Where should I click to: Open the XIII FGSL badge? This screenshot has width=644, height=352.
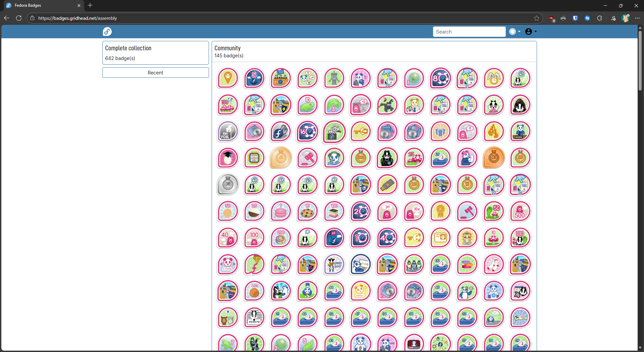[228, 132]
